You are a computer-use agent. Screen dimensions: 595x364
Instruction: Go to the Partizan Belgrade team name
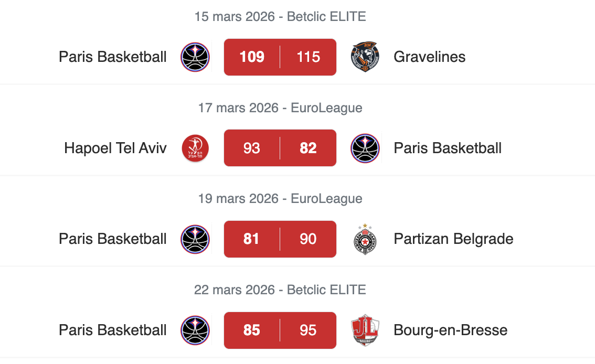[453, 239]
